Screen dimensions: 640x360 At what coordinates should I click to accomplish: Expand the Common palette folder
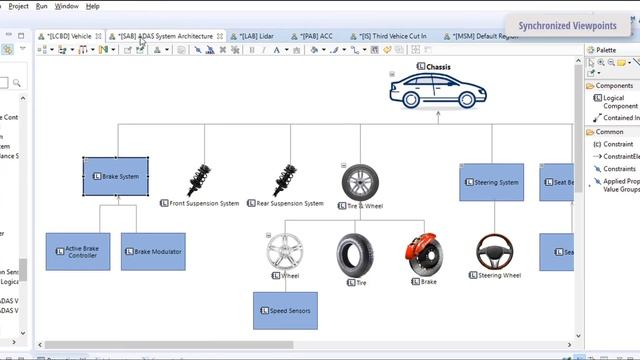tap(605, 132)
